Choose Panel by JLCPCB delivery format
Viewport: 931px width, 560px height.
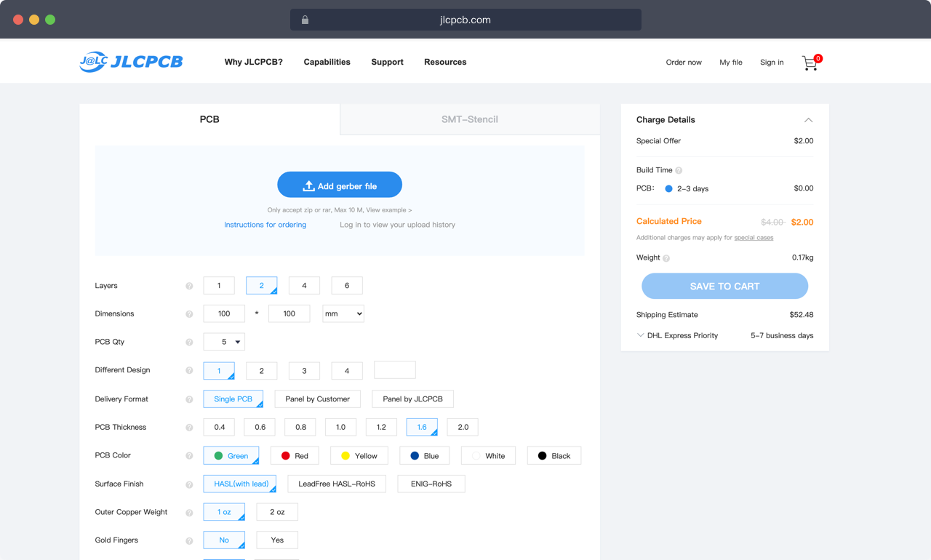[413, 399]
